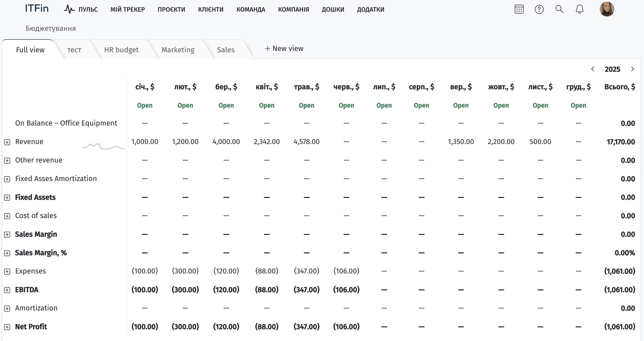The height and width of the screenshot is (341, 644).
Task: Expand the EBITDA row
Action: coord(7,290)
